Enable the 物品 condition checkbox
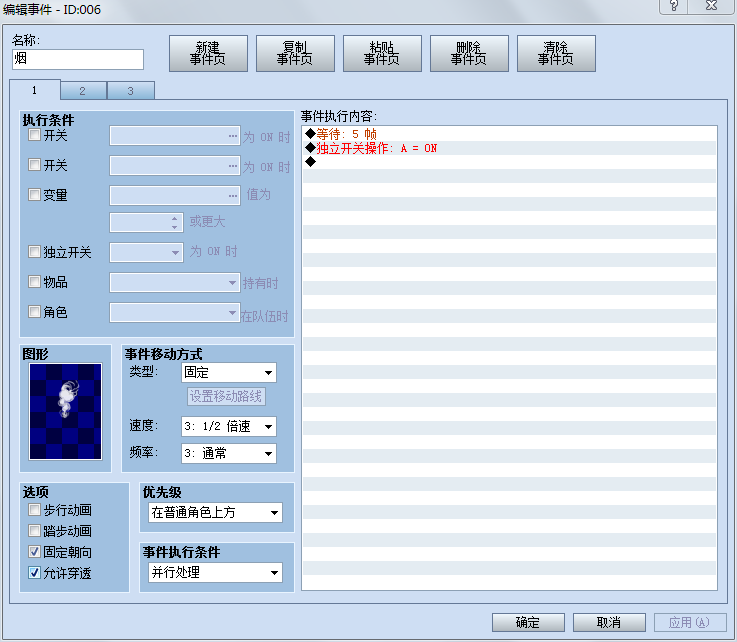This screenshot has width=737, height=642. 34,282
